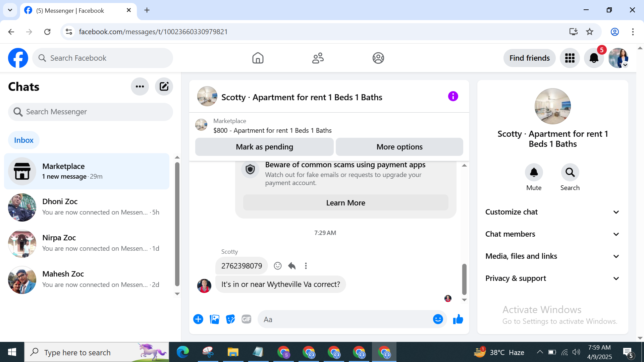
Task: Attach a photo or file
Action: [x=214, y=319]
